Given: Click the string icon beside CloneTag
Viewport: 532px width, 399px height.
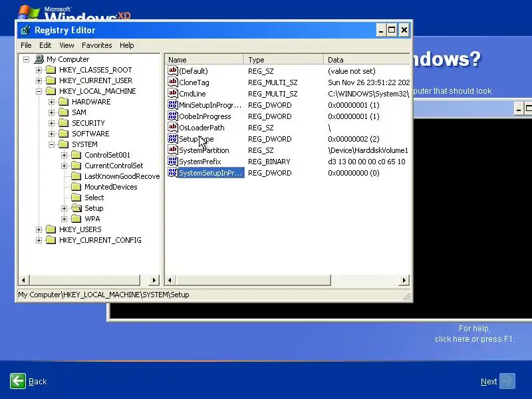Looking at the screenshot, I should [173, 82].
